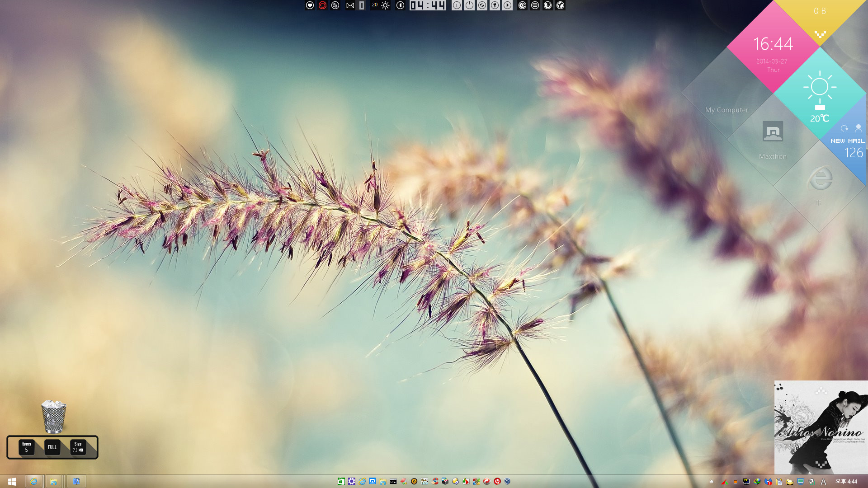Launch IE from the diamond tile
The height and width of the screenshot is (488, 868).
[x=819, y=185]
